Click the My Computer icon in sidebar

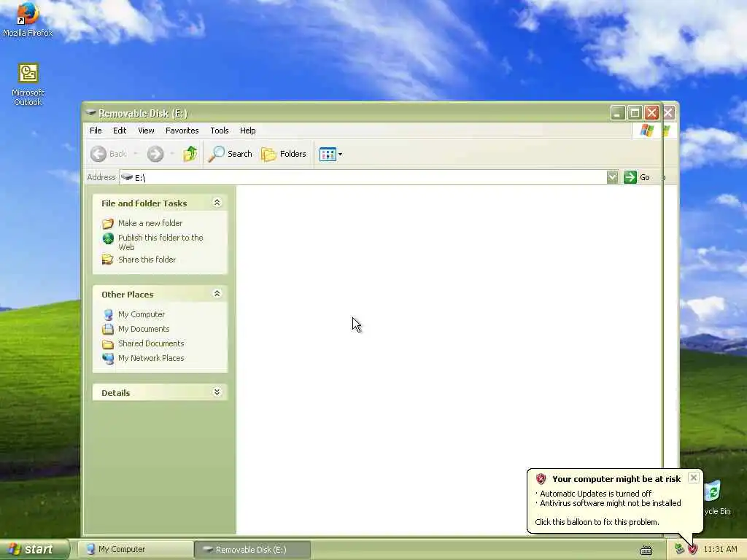click(x=108, y=315)
